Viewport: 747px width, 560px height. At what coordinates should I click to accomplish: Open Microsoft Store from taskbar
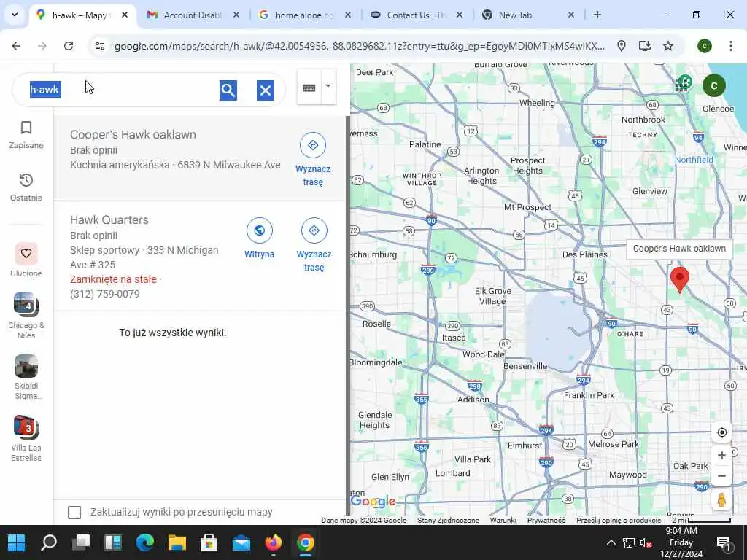pos(209,542)
